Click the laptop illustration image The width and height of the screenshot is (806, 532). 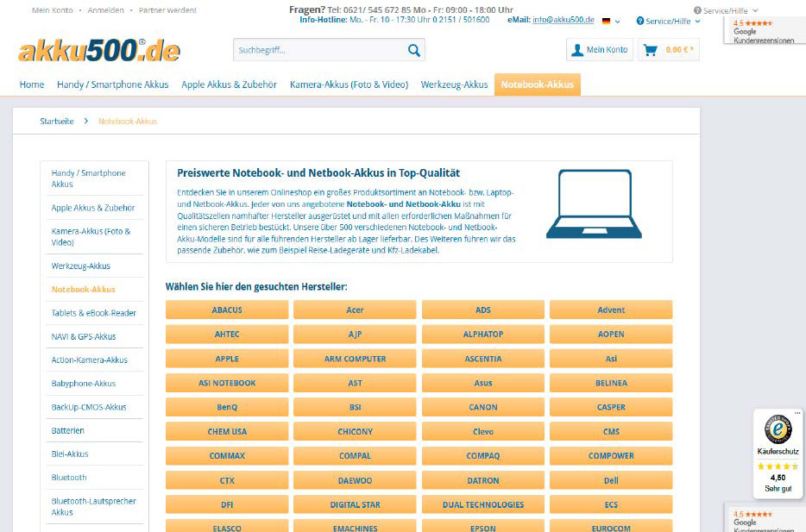(594, 203)
